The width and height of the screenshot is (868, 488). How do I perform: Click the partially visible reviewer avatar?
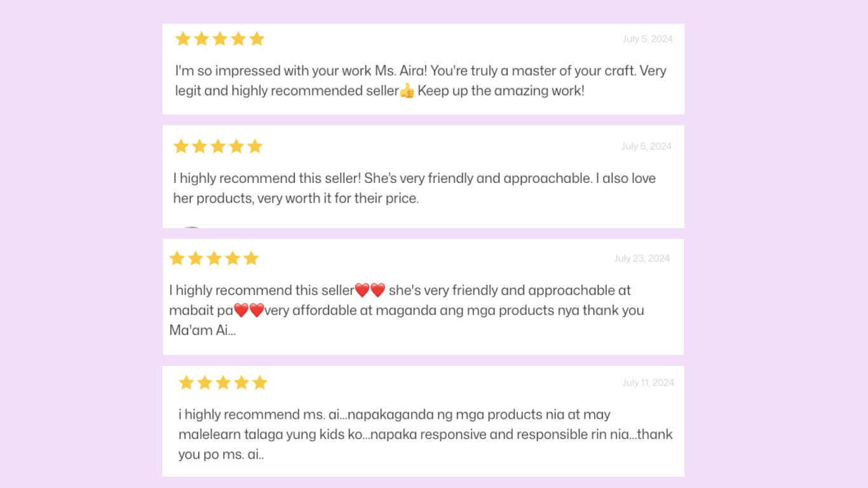[x=191, y=227]
